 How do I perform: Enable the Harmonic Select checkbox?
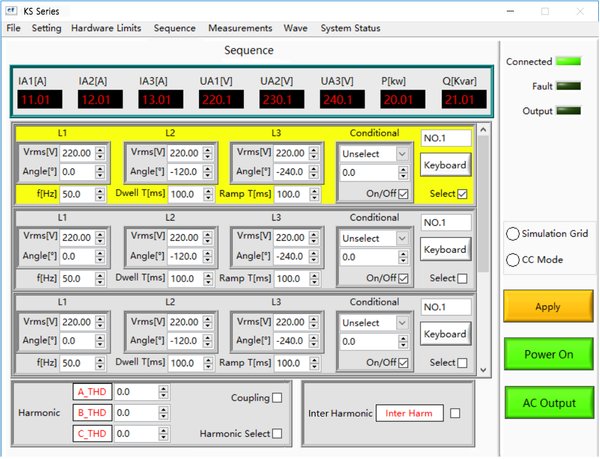pyautogui.click(x=277, y=434)
